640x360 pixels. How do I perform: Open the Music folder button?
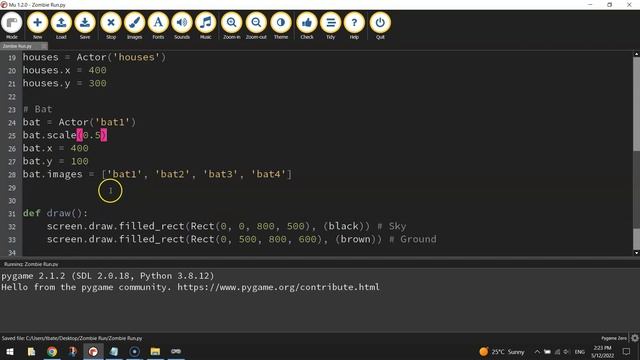point(206,26)
